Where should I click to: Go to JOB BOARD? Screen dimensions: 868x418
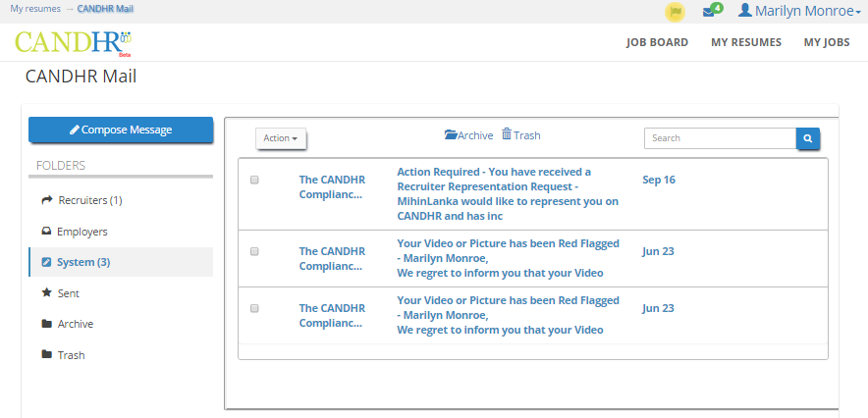[x=657, y=42]
